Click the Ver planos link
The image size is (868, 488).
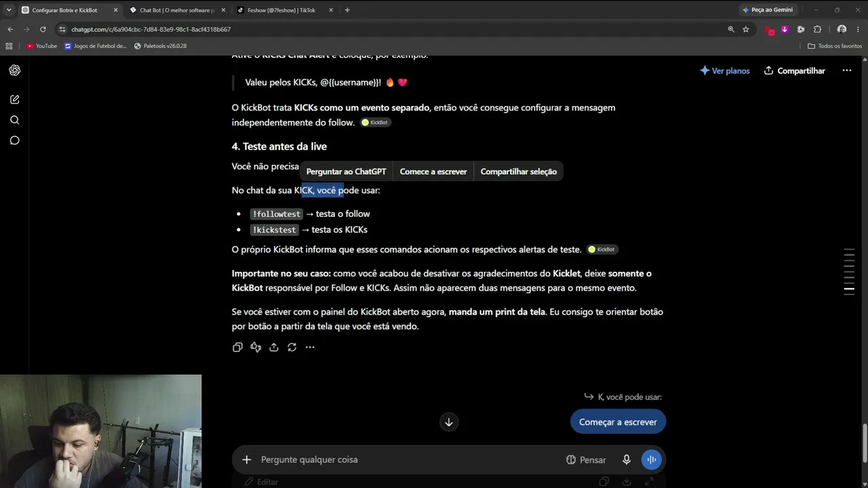(x=725, y=70)
